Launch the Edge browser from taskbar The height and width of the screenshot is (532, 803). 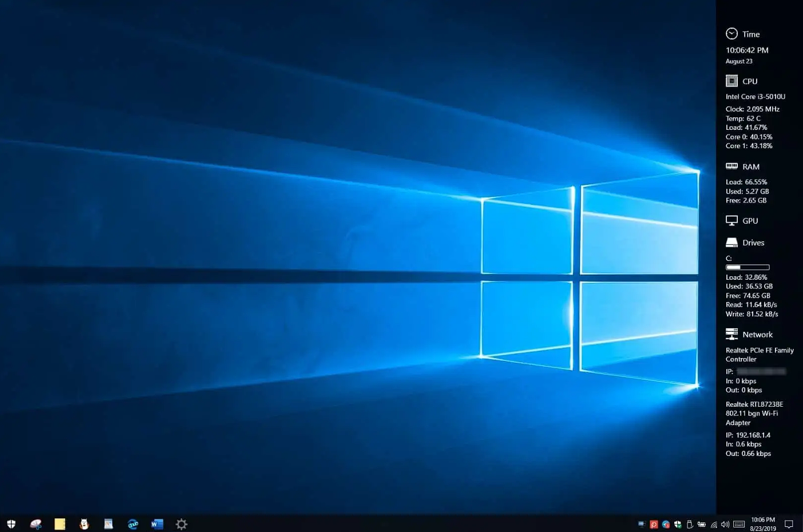[x=133, y=524]
